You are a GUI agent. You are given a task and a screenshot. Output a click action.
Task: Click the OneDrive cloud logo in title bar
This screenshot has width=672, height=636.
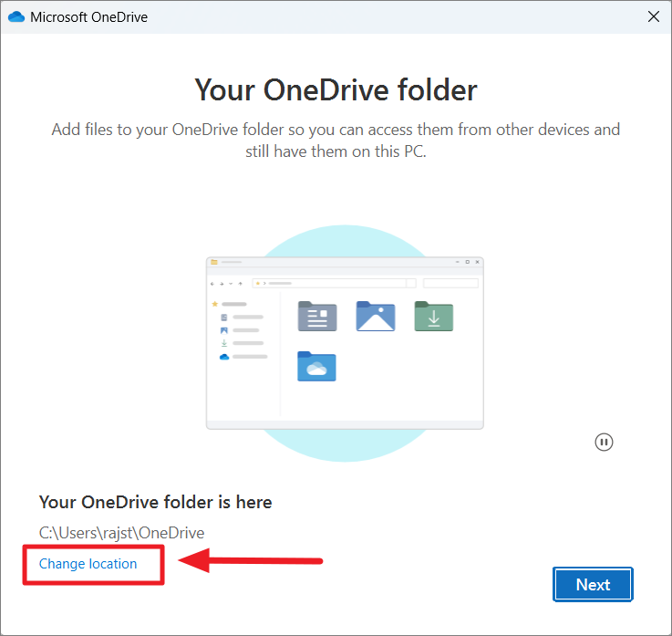pos(16,16)
